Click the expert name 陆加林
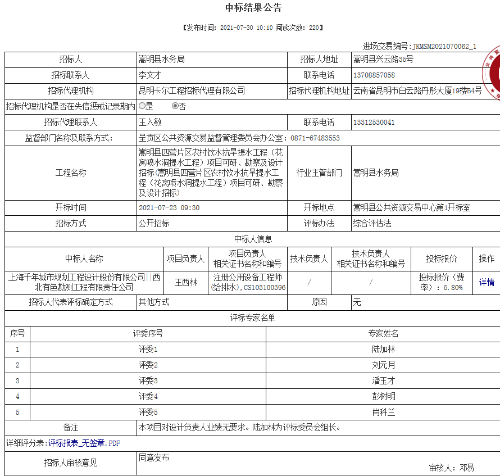Screen dimensions: 500x476 [383, 349]
